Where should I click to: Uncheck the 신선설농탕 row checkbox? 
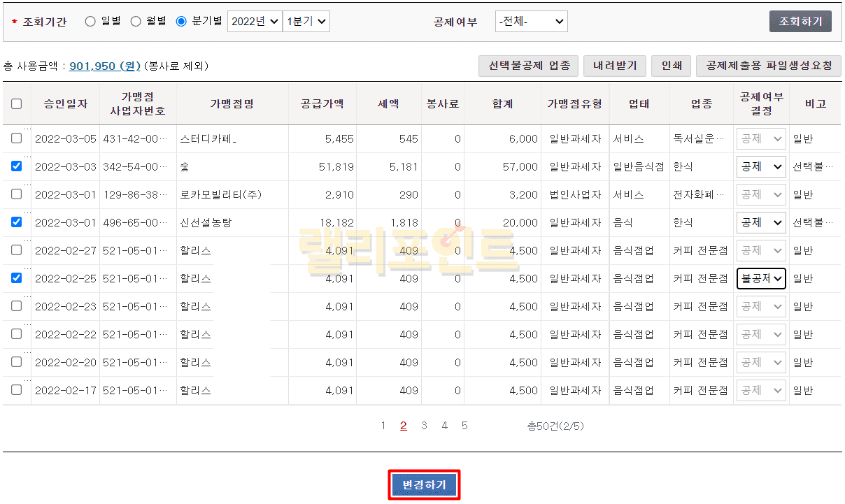click(x=17, y=222)
